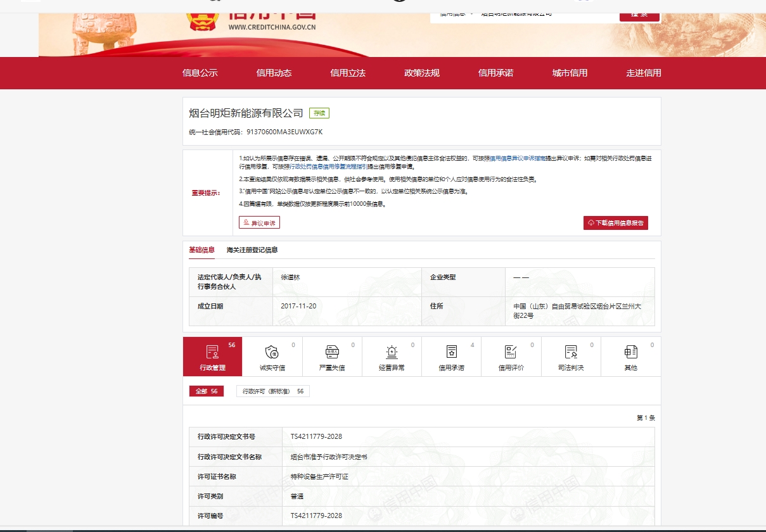The height and width of the screenshot is (532, 766).
Task: Go to 信息公示 in the navigation bar
Action: pos(200,73)
